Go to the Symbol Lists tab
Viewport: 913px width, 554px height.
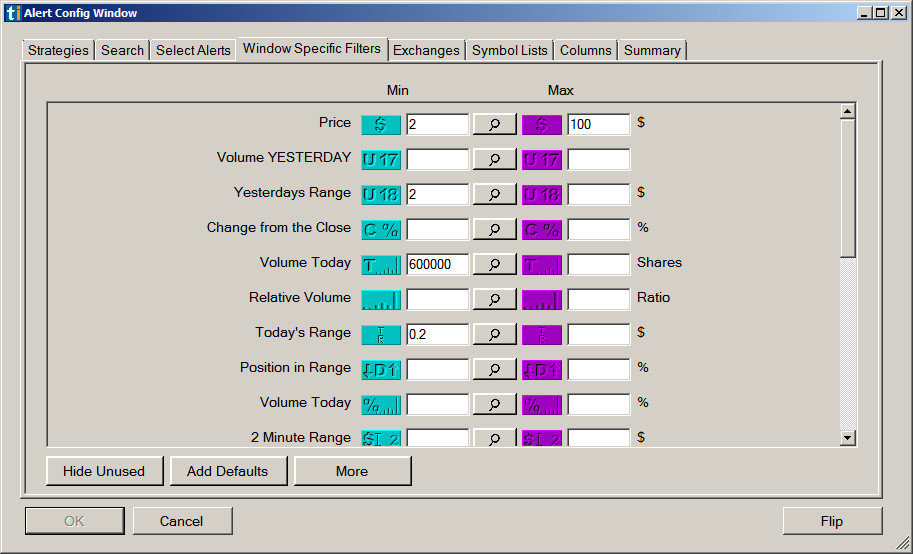(x=509, y=50)
